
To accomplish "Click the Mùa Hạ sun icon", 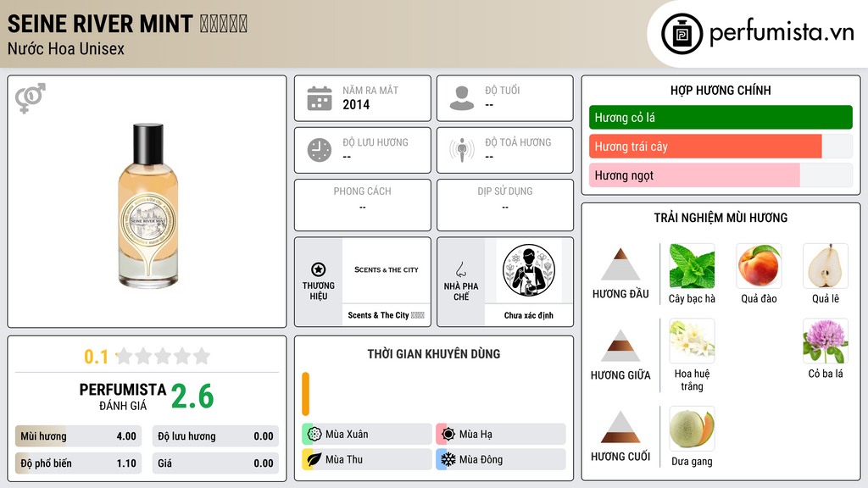I will coord(448,434).
